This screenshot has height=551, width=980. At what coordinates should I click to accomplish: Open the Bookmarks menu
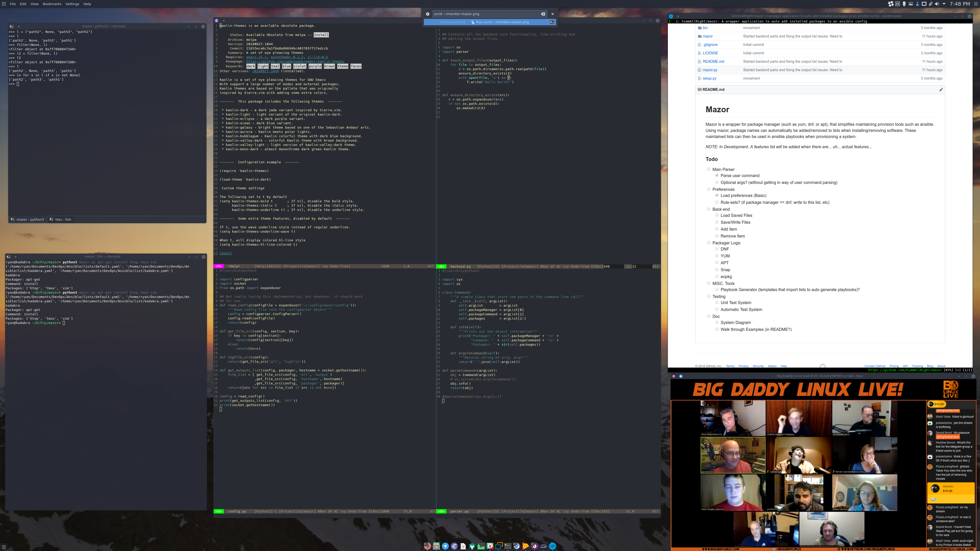point(52,4)
